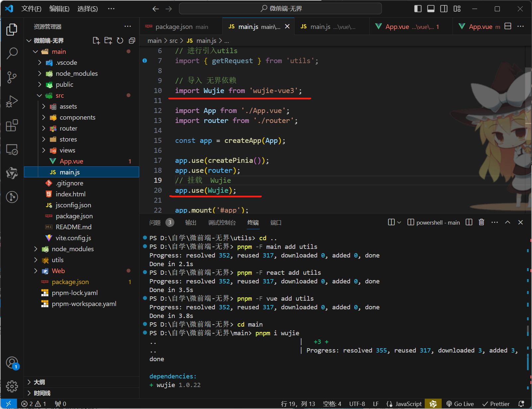Click 行 19, 列 13 cursor position
This screenshot has width=532, height=409.
click(x=298, y=404)
